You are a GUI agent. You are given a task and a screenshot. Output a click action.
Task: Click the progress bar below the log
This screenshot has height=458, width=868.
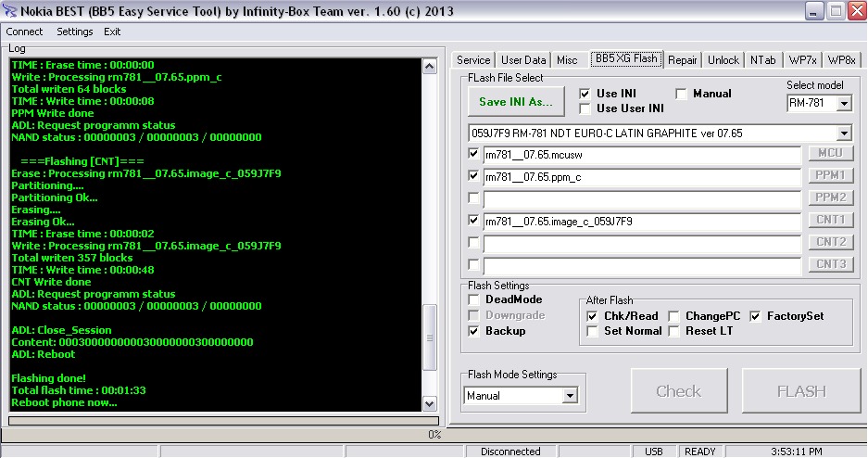(223, 422)
